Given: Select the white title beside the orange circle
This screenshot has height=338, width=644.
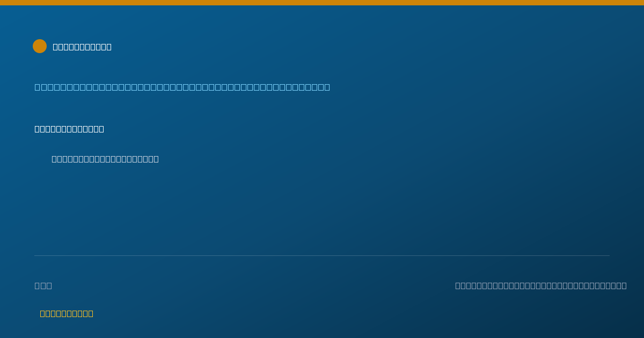Looking at the screenshot, I should click(x=82, y=47).
